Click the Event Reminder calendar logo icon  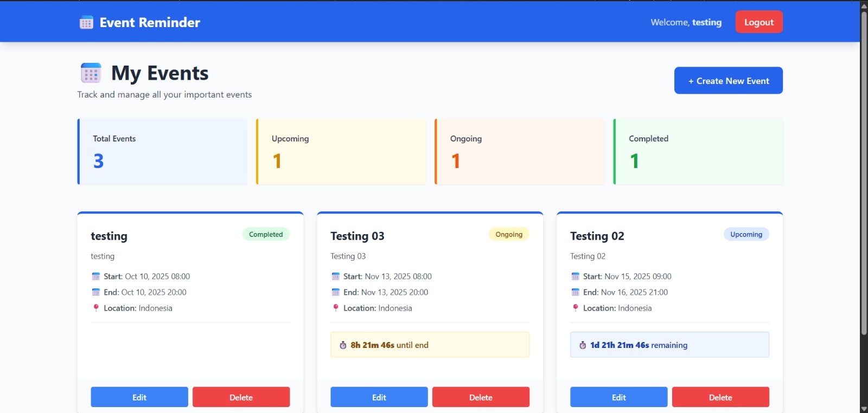[86, 23]
